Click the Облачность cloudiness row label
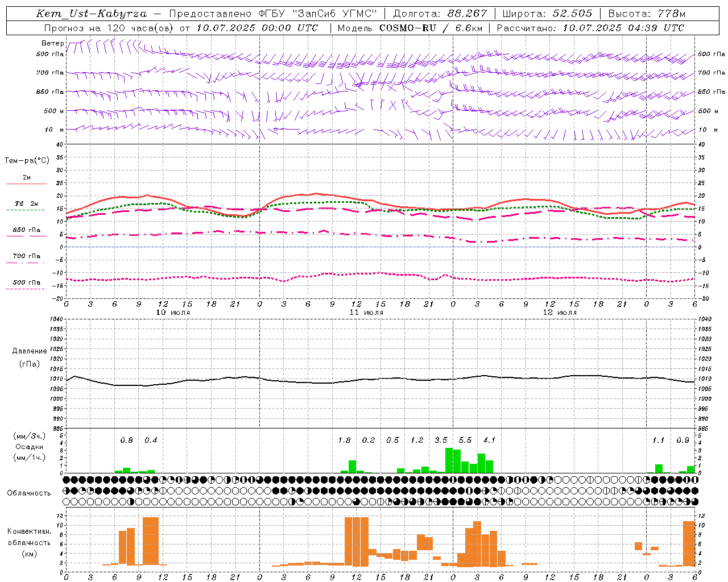The image size is (728, 582). point(29,493)
